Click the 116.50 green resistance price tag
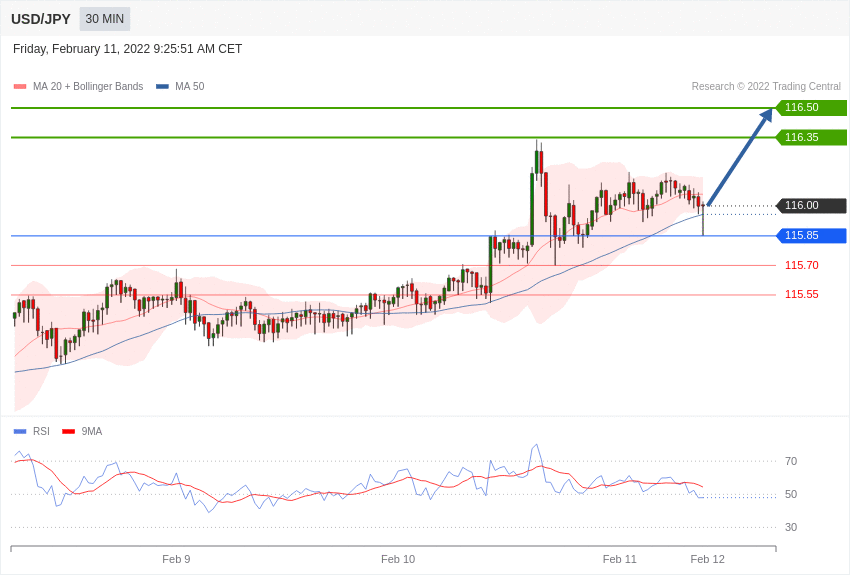This screenshot has height=576, width=850. 811,107
